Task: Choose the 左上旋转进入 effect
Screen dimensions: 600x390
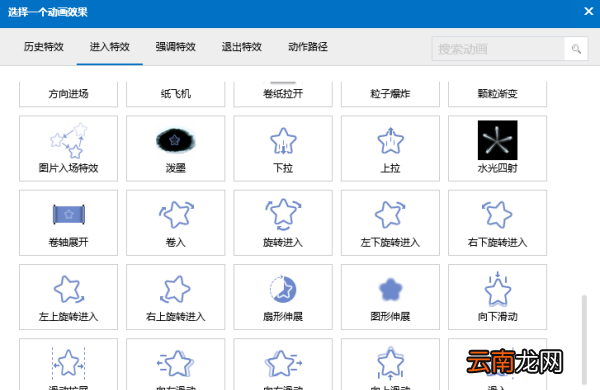Action: tap(68, 297)
